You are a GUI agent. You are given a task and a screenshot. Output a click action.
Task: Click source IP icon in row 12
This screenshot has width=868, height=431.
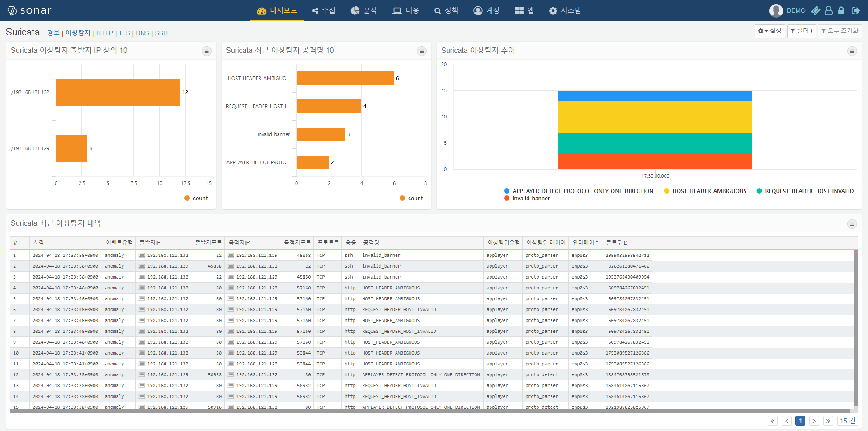(x=142, y=375)
